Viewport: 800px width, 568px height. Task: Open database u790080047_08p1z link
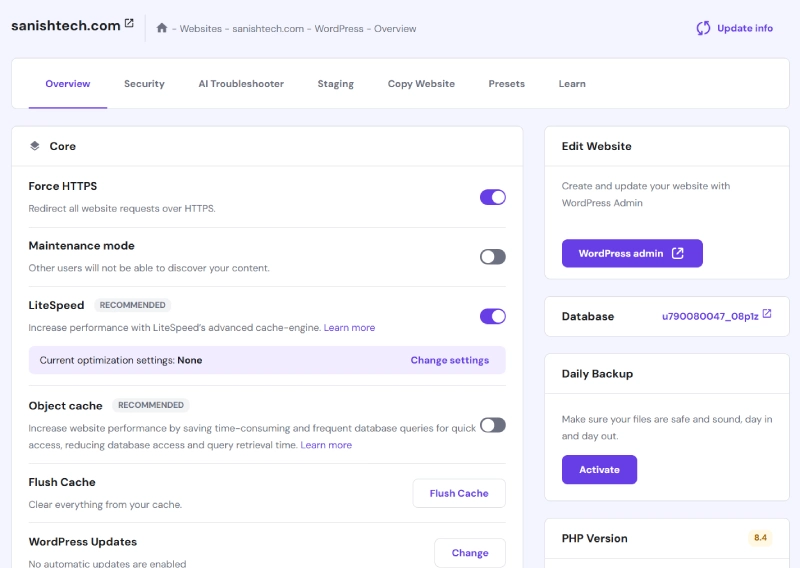710,316
